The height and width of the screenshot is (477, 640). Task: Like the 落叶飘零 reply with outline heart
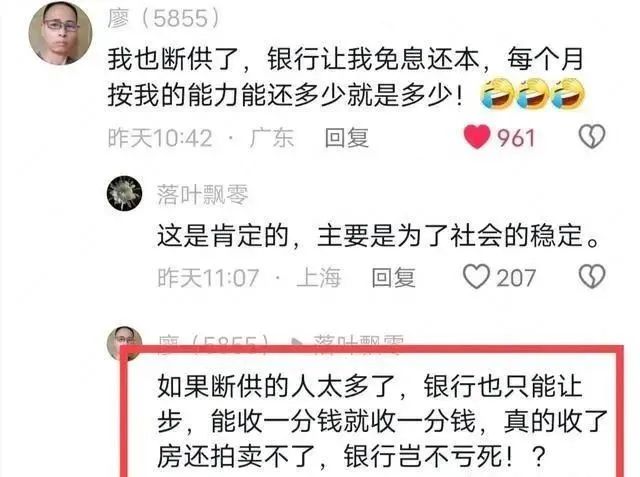pyautogui.click(x=476, y=277)
